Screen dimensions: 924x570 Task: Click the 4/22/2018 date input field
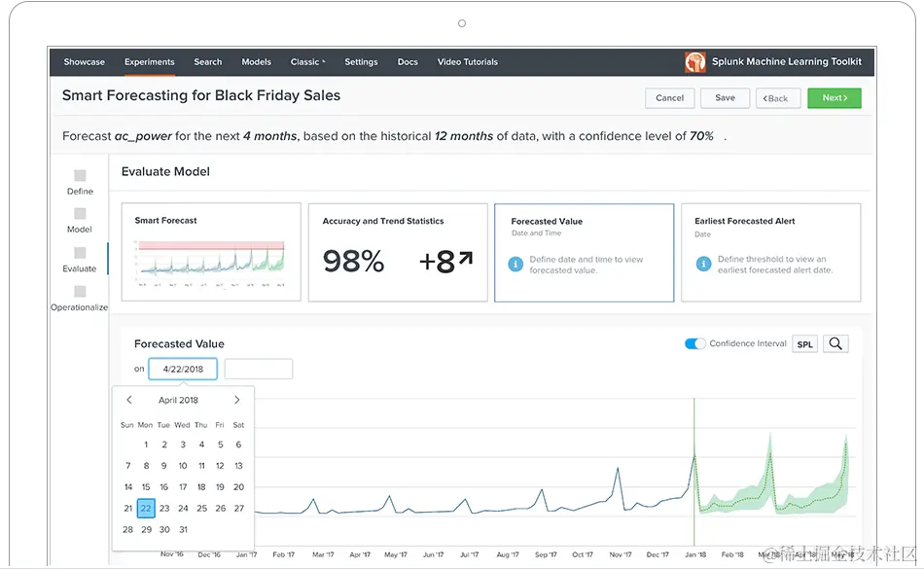pyautogui.click(x=183, y=369)
